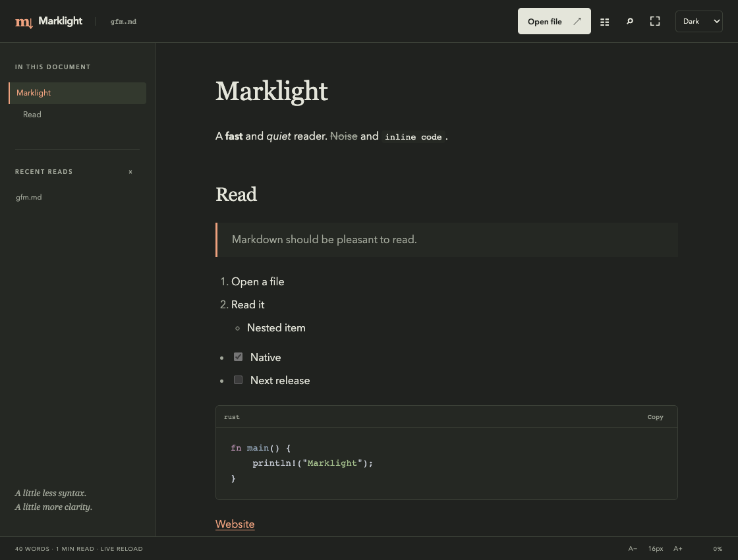Image resolution: width=738 pixels, height=560 pixels.
Task: Click the 'Read it' list item
Action: pos(248,305)
